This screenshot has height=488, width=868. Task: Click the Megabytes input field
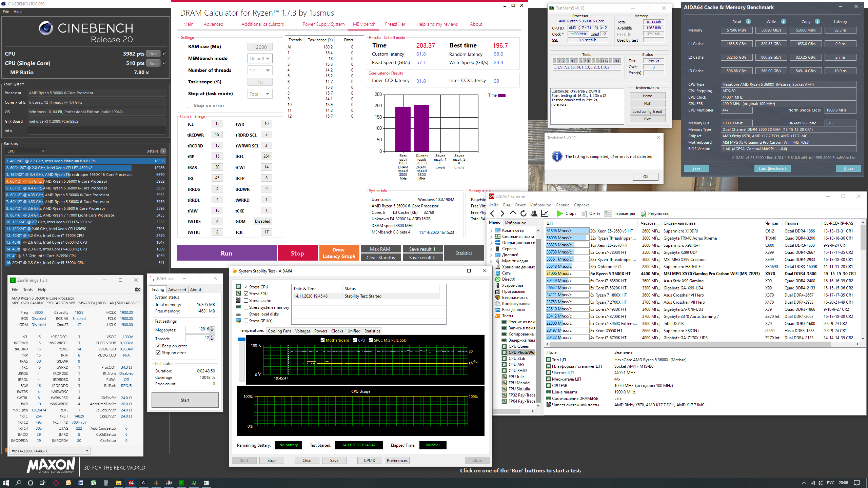[198, 329]
